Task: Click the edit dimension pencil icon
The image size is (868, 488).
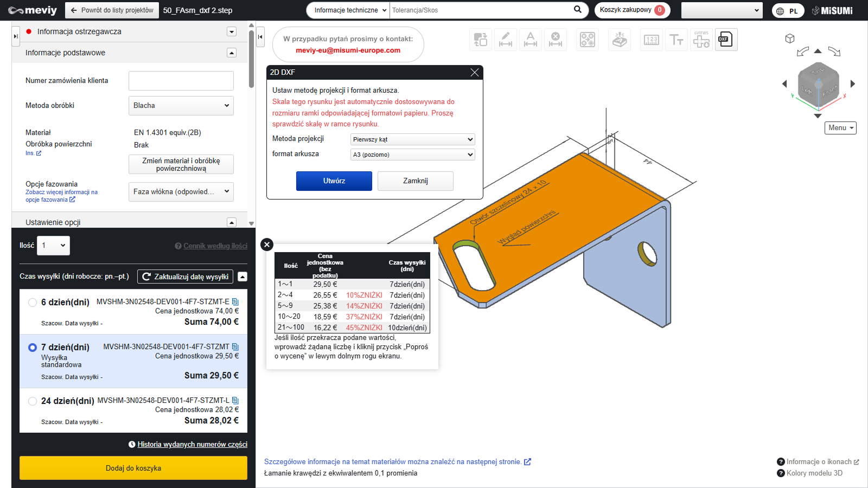Action: pyautogui.click(x=505, y=40)
